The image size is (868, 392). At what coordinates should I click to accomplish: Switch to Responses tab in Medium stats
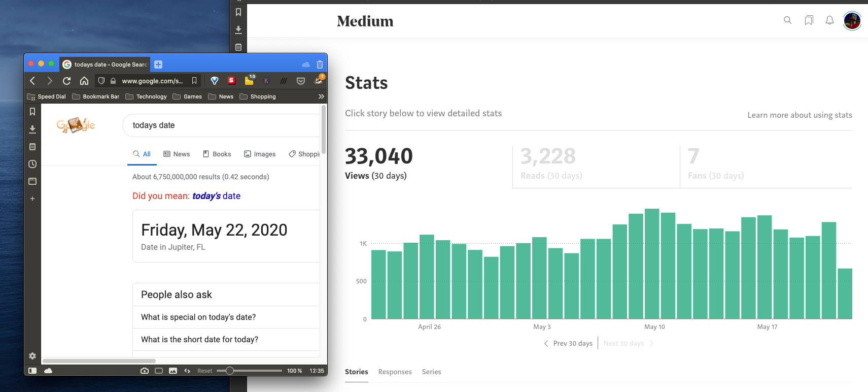click(x=395, y=372)
